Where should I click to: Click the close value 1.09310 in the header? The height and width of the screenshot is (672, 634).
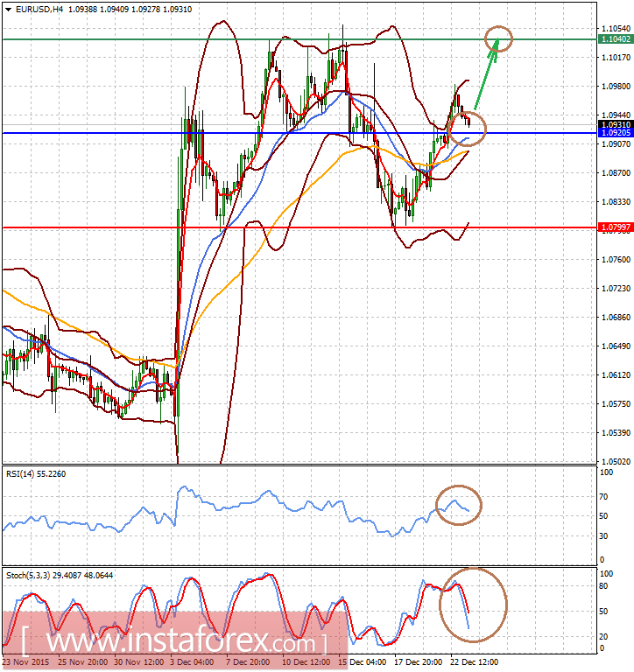tap(177, 10)
